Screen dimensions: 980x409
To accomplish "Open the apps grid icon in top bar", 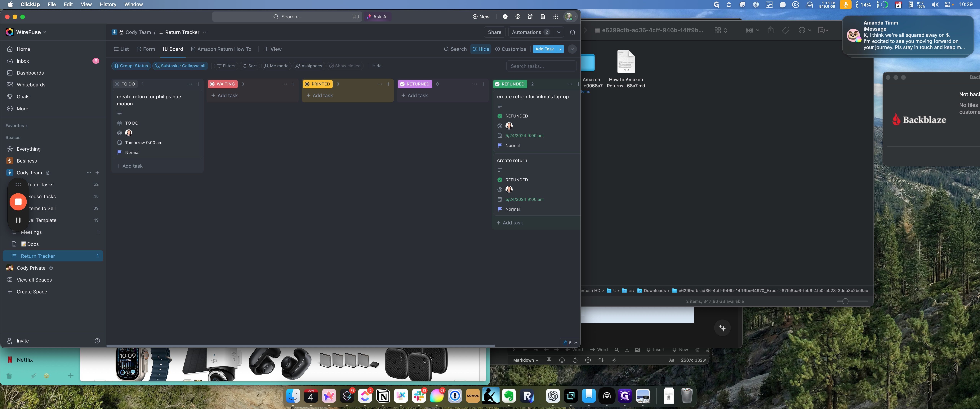I will pos(555,17).
